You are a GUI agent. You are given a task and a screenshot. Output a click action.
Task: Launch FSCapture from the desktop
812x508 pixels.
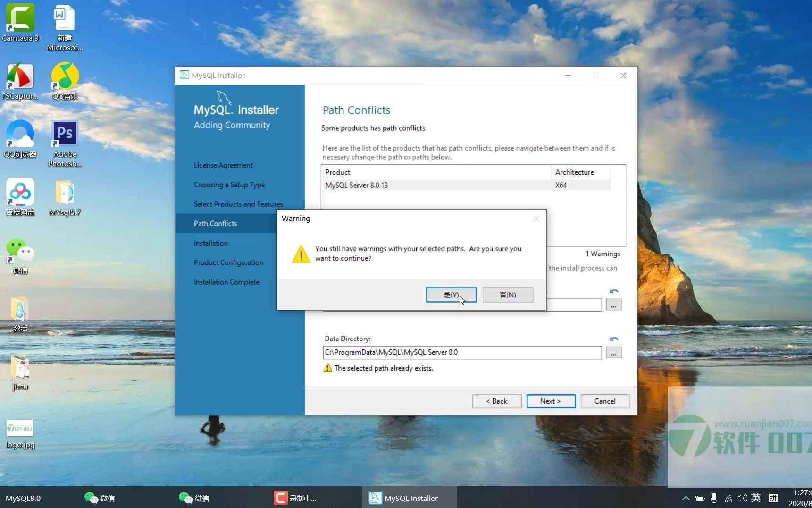[x=20, y=82]
